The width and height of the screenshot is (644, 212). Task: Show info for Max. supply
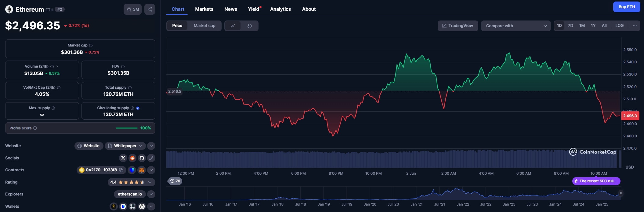pos(53,108)
